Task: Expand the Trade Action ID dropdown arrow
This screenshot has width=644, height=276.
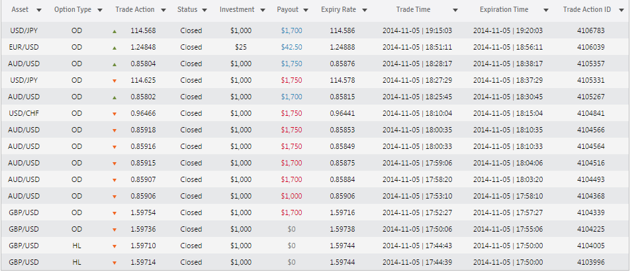Action: [x=621, y=11]
